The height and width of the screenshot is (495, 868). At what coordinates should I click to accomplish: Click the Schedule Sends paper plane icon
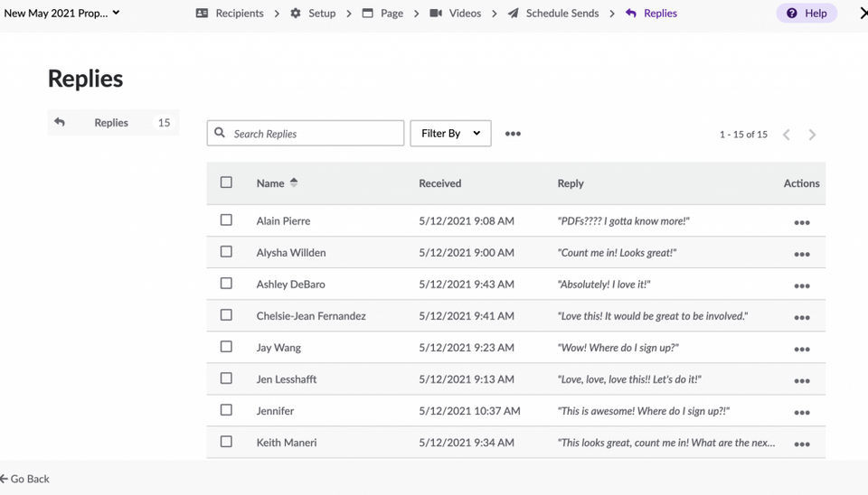tap(514, 14)
